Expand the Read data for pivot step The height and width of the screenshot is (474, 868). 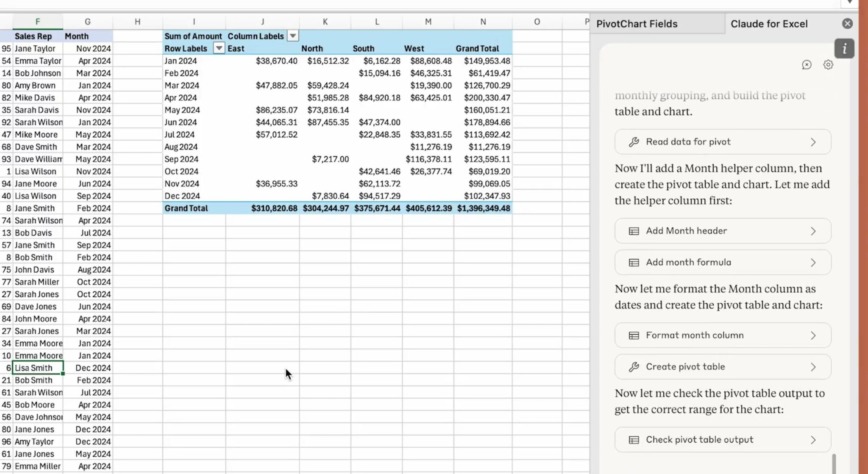pos(813,142)
